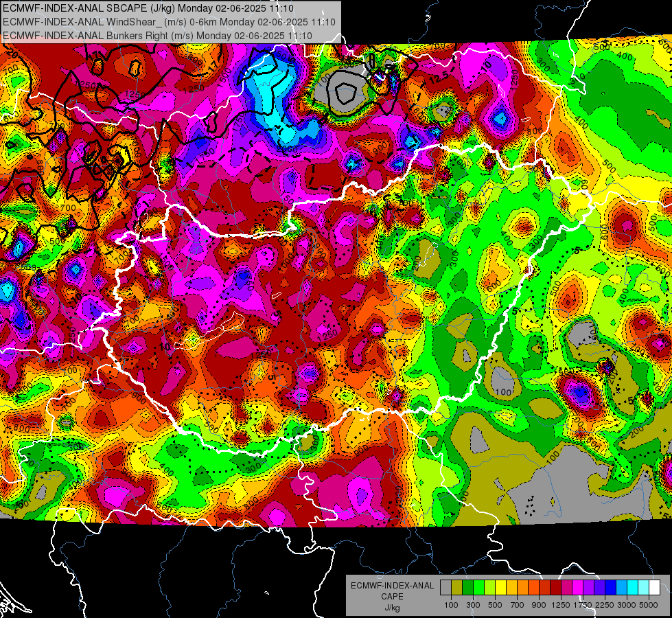Click the 1750 value on the legend scale

point(583,605)
